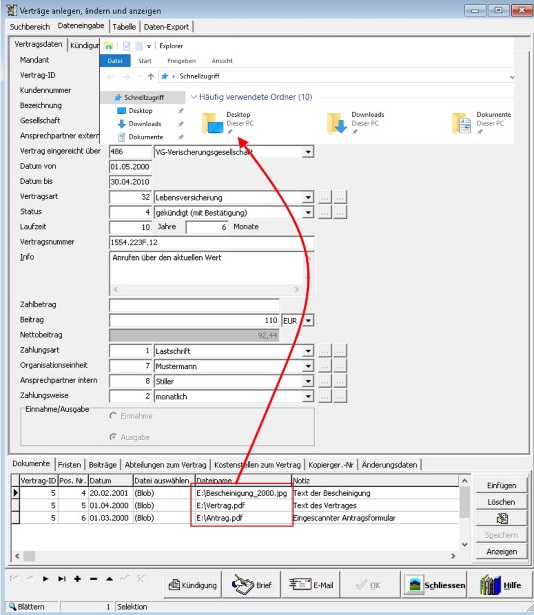Open Explorer Datei ribbon tab

pyautogui.click(x=115, y=61)
